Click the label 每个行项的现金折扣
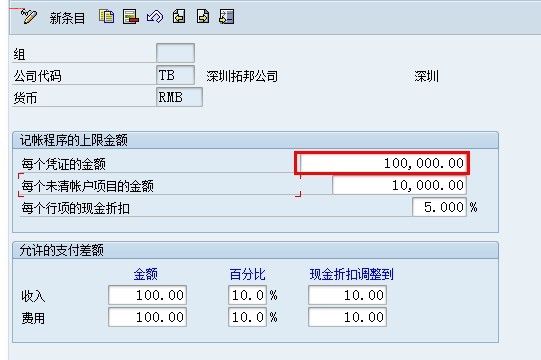Viewport: 541px width, 360px height. [76, 208]
